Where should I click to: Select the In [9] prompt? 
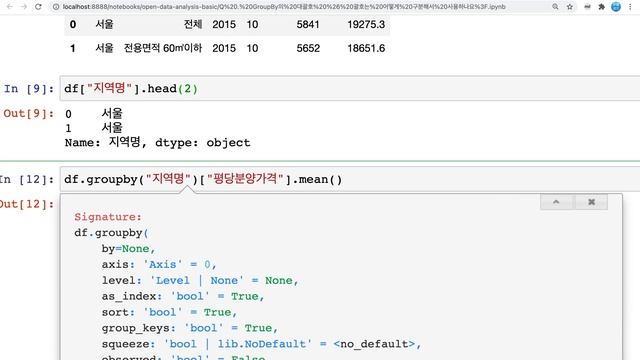pos(29,89)
